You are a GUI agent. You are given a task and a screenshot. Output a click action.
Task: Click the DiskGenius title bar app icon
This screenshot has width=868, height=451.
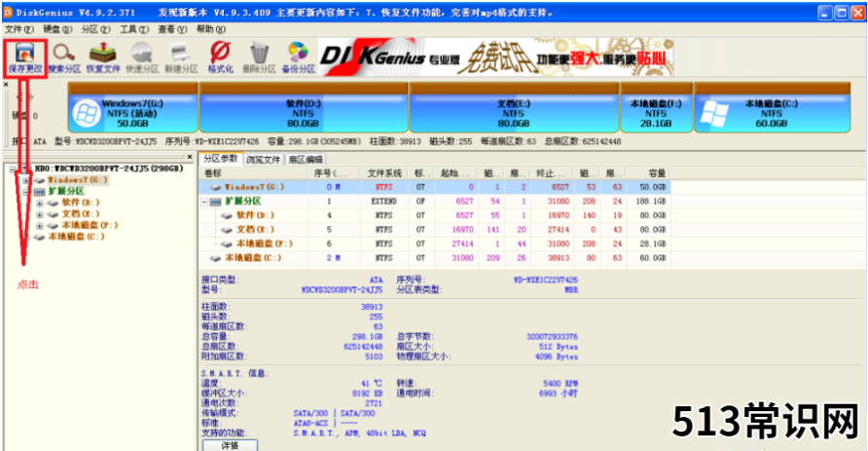point(9,13)
